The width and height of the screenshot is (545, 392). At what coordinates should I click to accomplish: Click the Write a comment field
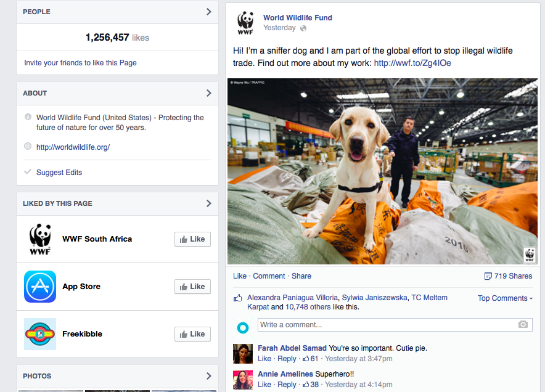(x=395, y=325)
